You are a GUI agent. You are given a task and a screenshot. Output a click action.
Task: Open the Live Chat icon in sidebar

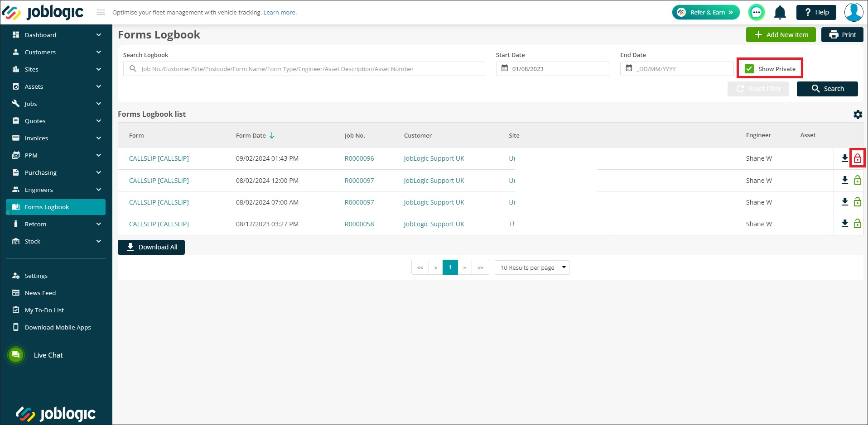16,355
